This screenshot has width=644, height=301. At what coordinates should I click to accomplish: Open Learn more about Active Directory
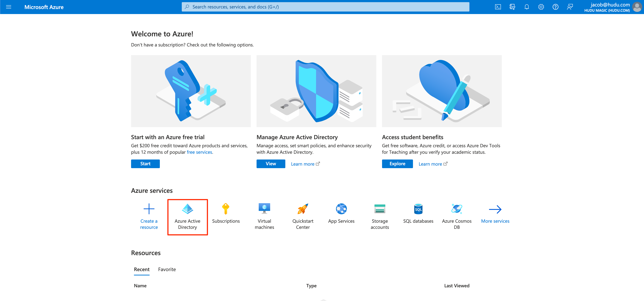pyautogui.click(x=305, y=164)
